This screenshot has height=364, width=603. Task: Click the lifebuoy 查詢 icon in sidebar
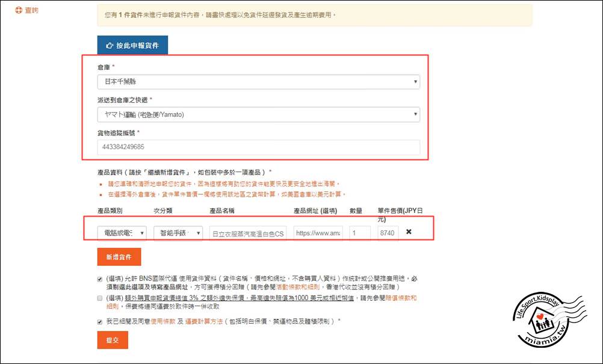pyautogui.click(x=19, y=10)
